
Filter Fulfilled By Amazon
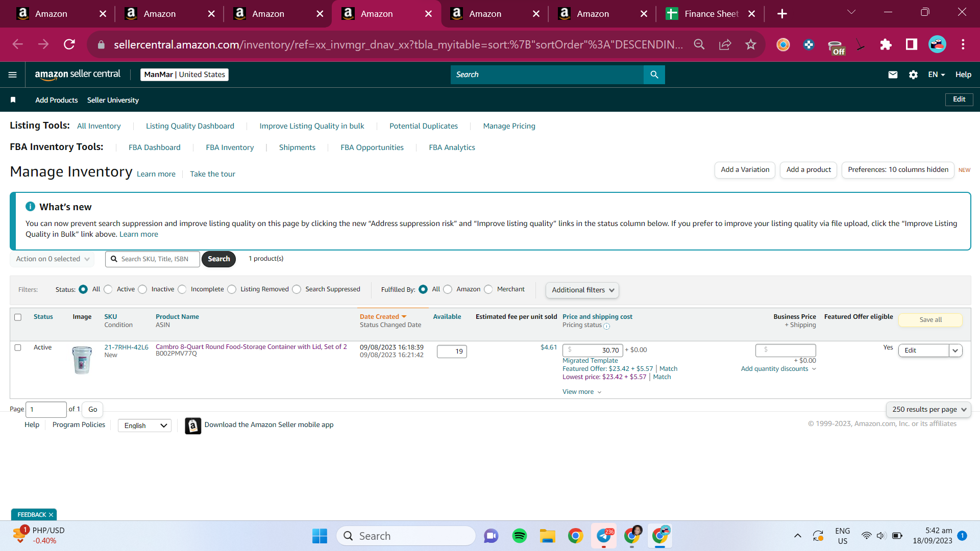(448, 289)
